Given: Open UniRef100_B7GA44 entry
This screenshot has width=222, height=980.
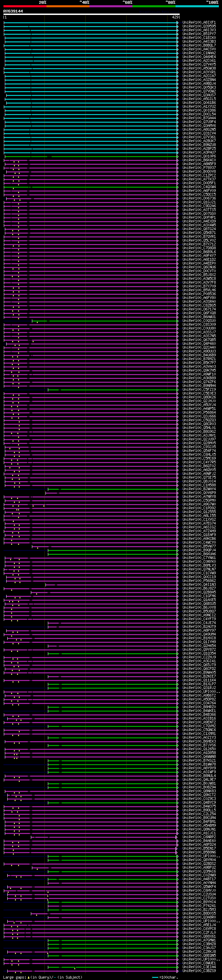Looking at the screenshot, I should tap(199, 118).
